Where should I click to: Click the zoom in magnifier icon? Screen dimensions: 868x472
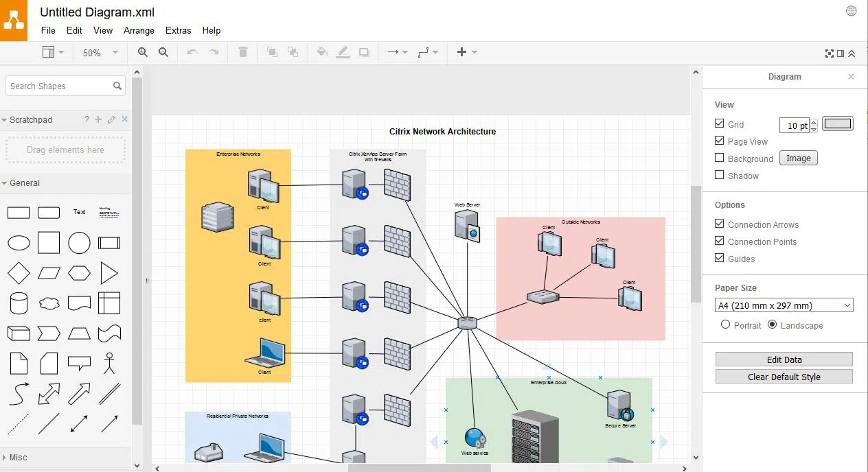(x=143, y=52)
